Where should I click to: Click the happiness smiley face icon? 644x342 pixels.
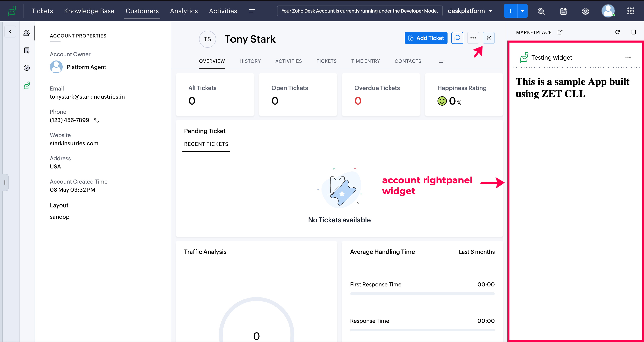pos(442,101)
